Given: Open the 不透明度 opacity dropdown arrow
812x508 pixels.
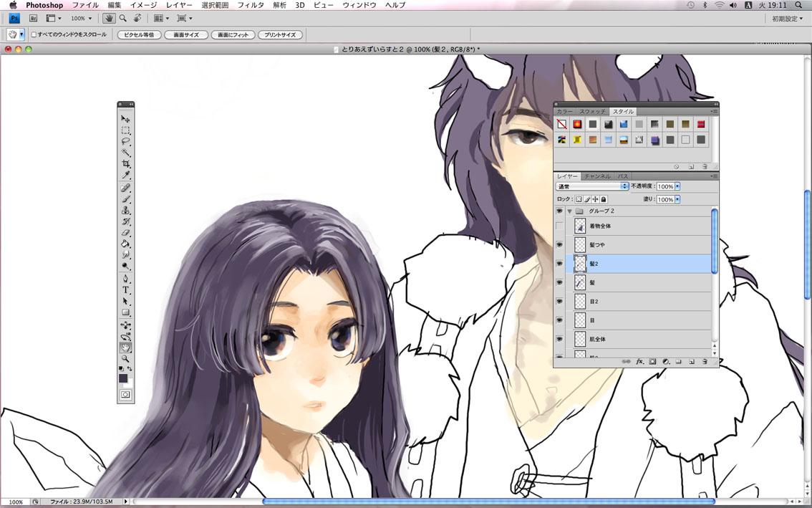Looking at the screenshot, I should pos(677,186).
